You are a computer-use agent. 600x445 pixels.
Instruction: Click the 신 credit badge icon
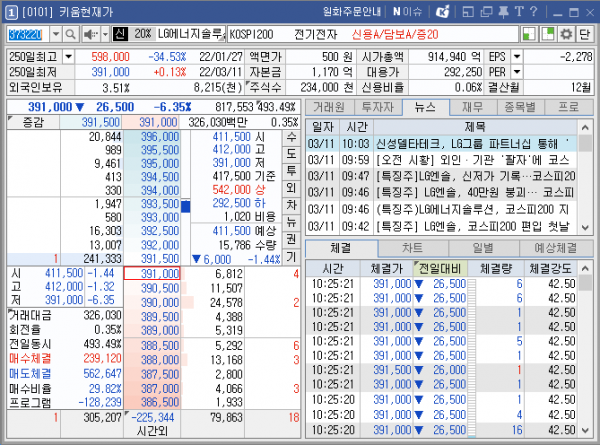click(x=120, y=34)
